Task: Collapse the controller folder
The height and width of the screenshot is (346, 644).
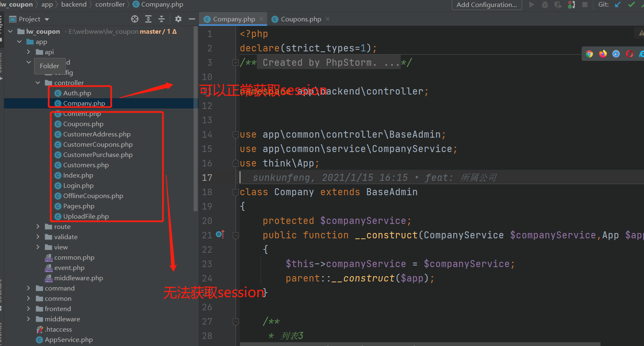Action: 38,83
